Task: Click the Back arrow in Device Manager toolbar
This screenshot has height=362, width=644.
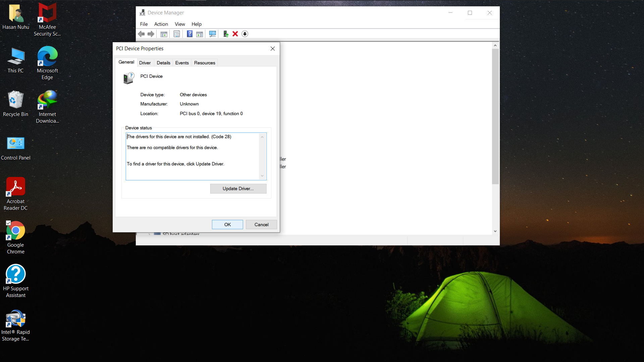Action: click(141, 34)
